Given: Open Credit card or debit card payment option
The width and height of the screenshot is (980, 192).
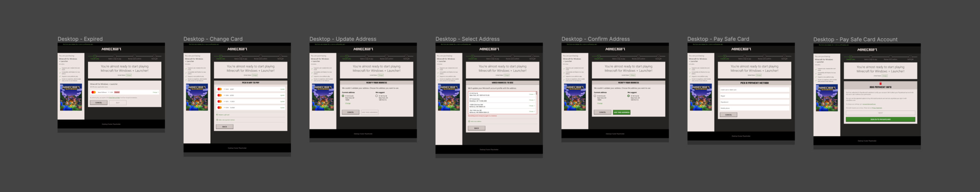Looking at the screenshot, I should coord(754,90).
